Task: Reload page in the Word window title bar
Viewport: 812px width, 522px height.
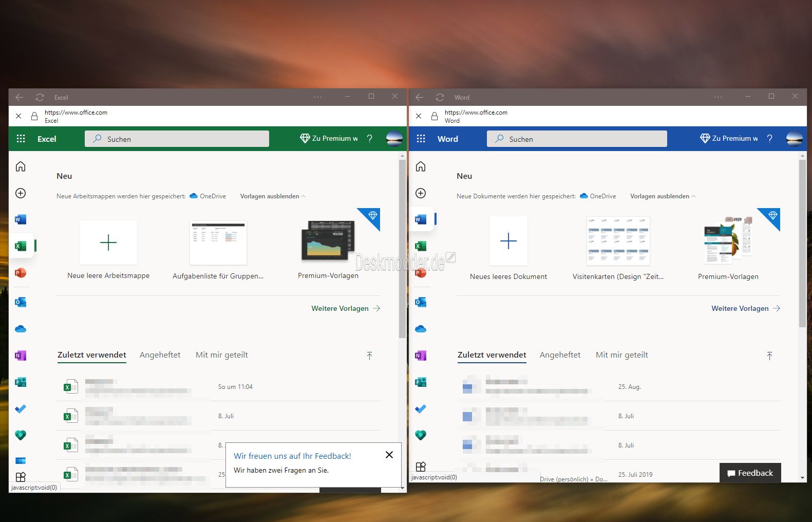Action: (x=440, y=97)
